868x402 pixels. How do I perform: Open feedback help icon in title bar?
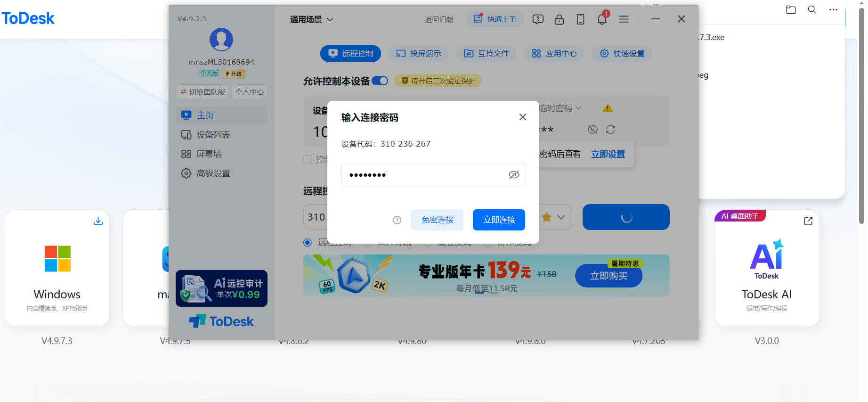(538, 19)
